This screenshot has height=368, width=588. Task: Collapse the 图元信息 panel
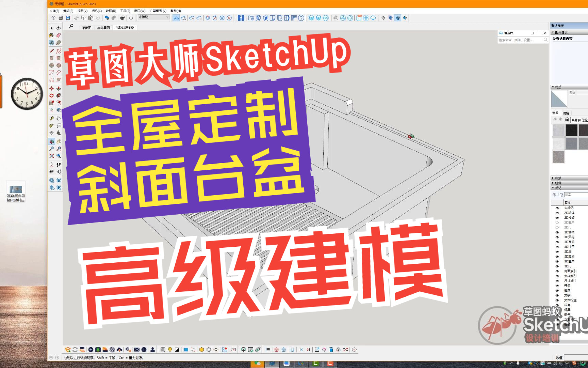[553, 32]
